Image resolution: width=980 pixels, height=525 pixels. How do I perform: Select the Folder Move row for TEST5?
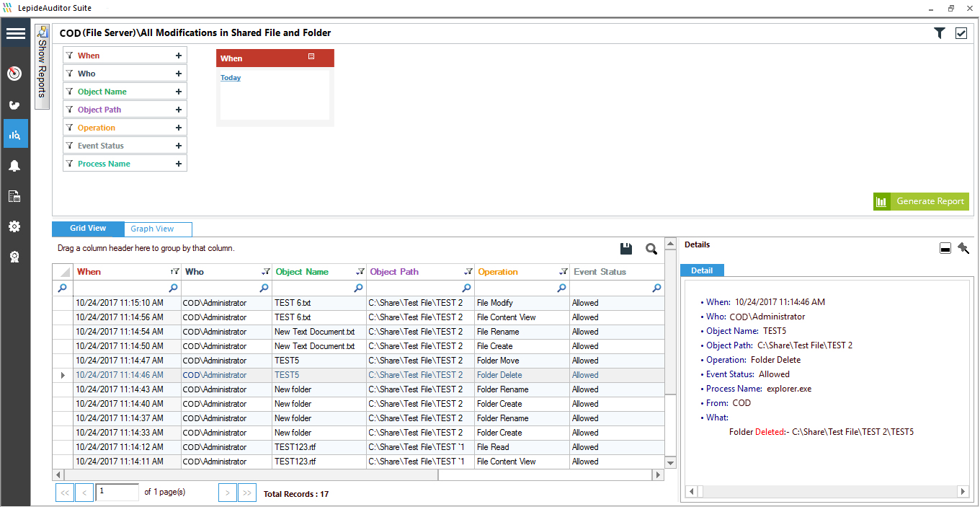[358, 361]
